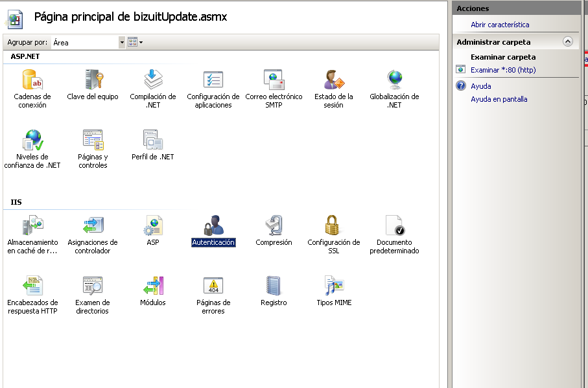Click the ASP.NET group header
588x388 pixels.
pos(25,56)
